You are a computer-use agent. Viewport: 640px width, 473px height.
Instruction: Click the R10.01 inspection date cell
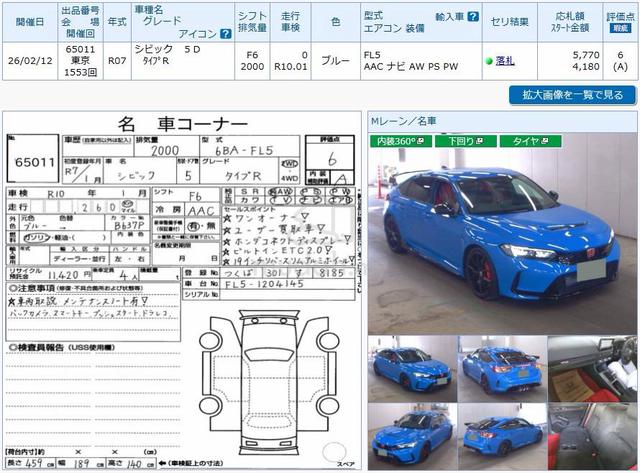(x=290, y=67)
